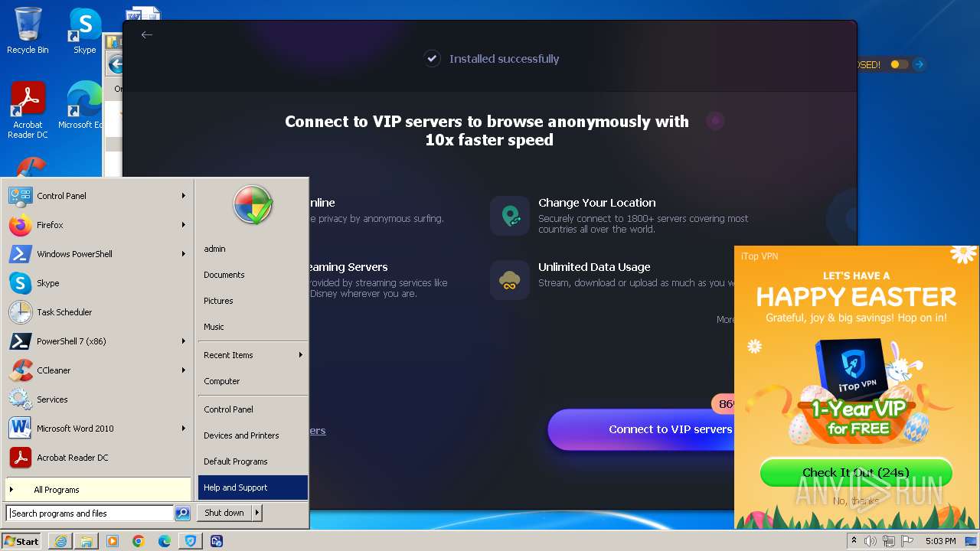This screenshot has height=551, width=980.
Task: Expand the Recent Items submenu arrow
Action: point(301,355)
